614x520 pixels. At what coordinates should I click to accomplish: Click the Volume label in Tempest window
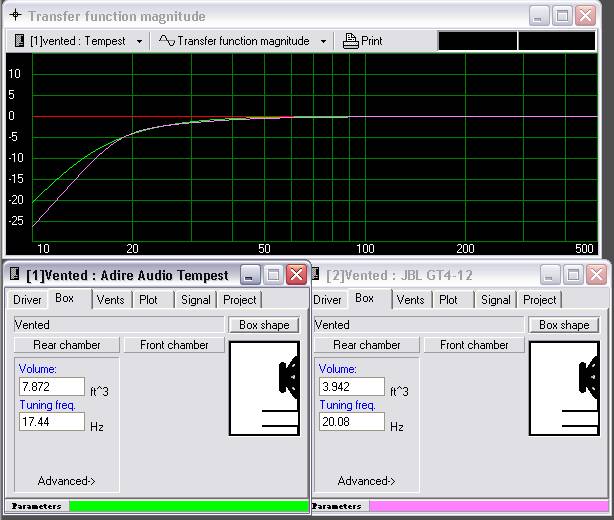pos(38,369)
